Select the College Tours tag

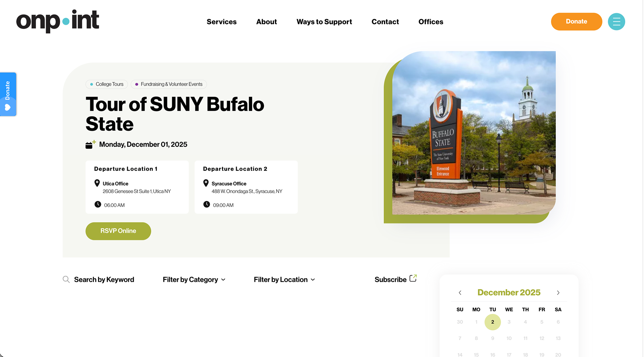coord(107,84)
